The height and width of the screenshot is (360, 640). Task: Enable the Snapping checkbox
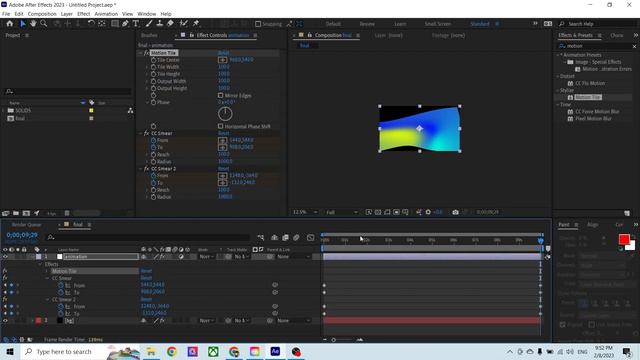258,24
